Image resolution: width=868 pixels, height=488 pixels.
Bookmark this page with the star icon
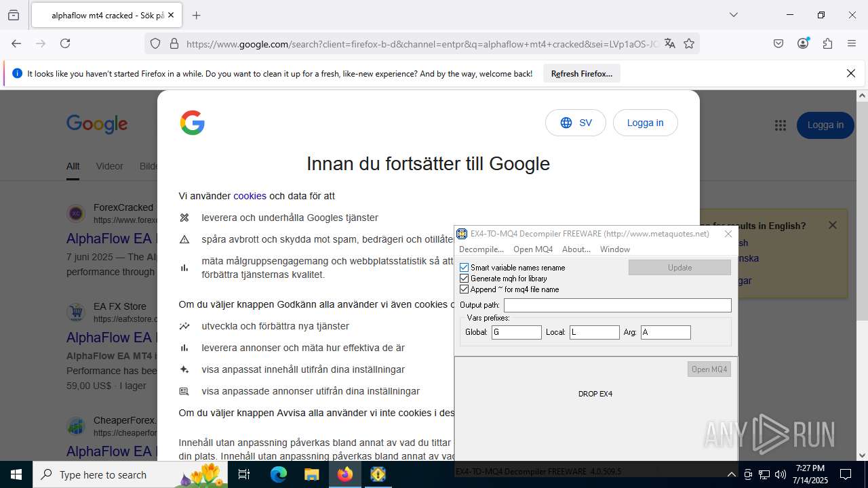click(689, 44)
